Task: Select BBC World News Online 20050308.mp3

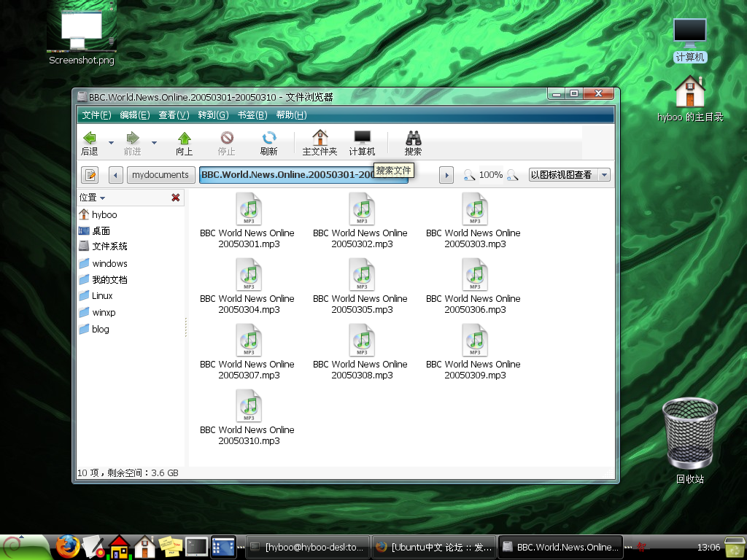Action: 361,352
